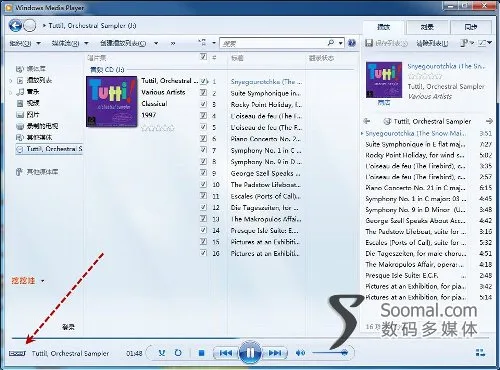
Task: Open dropdown arrow next to orange sidebar label
Action: coord(42,281)
